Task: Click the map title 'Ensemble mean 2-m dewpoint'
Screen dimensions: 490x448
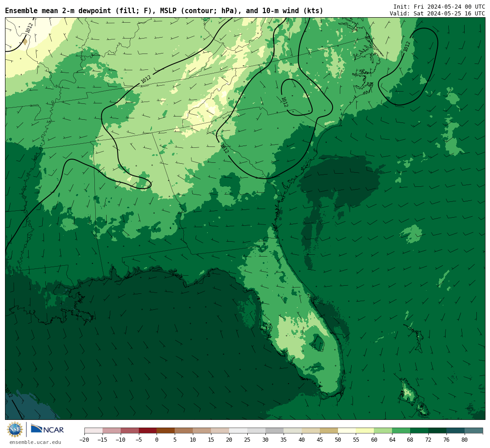Action: click(x=58, y=11)
